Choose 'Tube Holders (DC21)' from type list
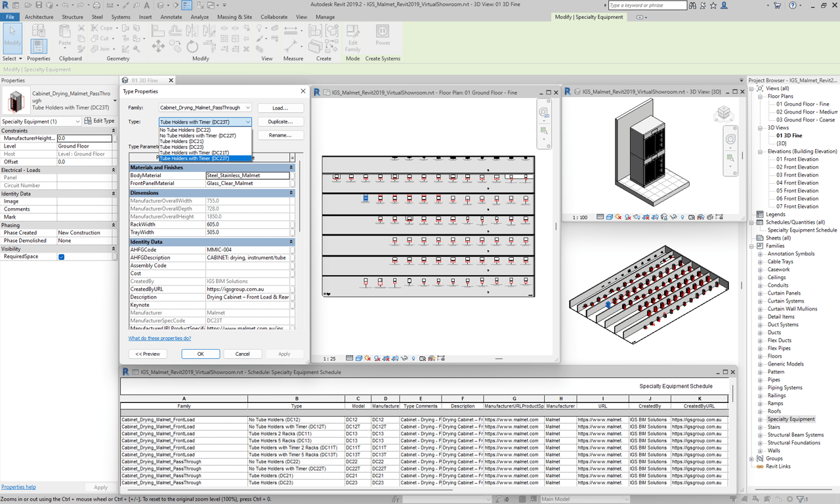This screenshot has height=504, width=840. click(x=182, y=141)
